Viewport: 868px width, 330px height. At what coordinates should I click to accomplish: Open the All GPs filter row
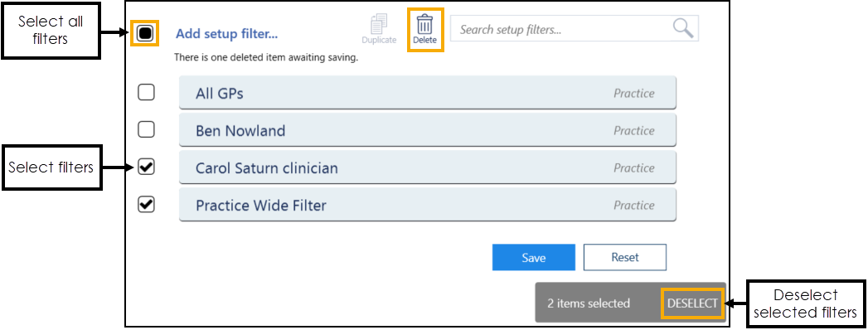pyautogui.click(x=427, y=93)
